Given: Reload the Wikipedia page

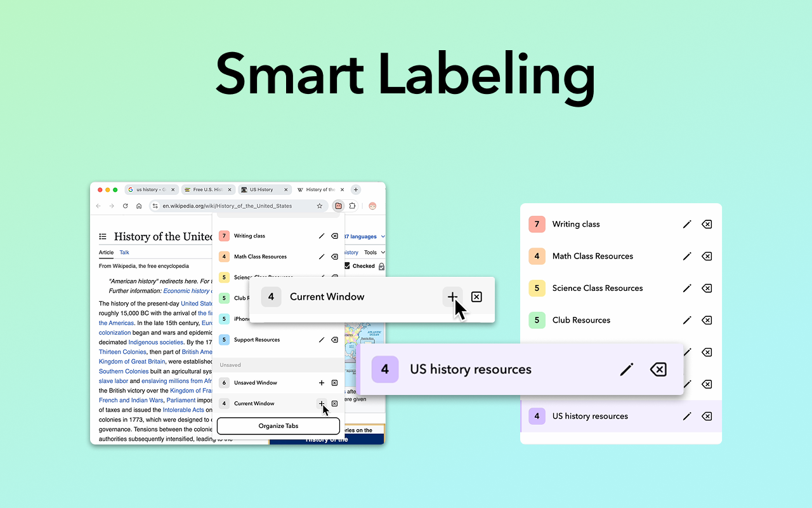Looking at the screenshot, I should pos(126,206).
